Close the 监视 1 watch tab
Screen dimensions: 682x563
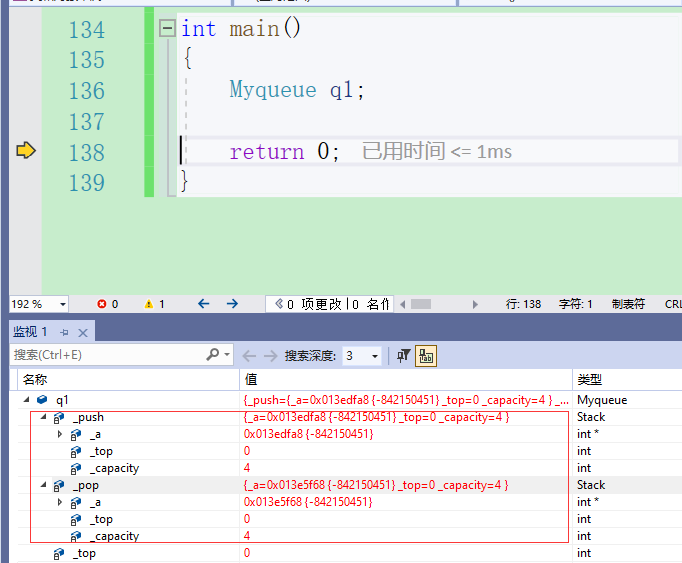coord(83,332)
